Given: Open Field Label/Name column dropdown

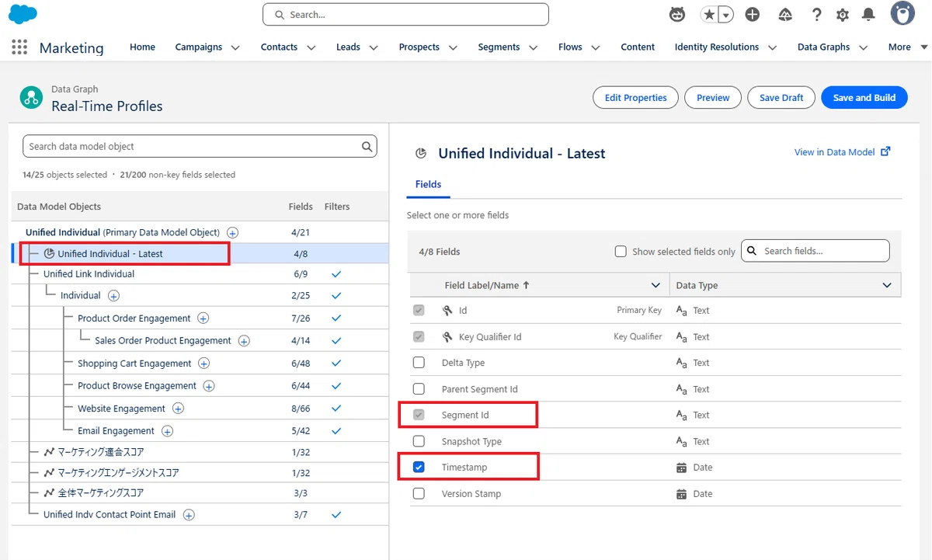Looking at the screenshot, I should point(656,285).
